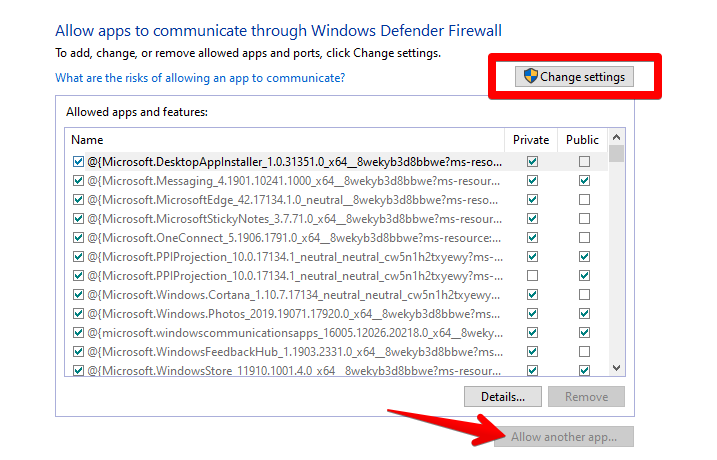Screen dimensions: 717x460
Task: Uncheck the Microsoft.WindowsStore name checkbox
Action: coord(78,370)
